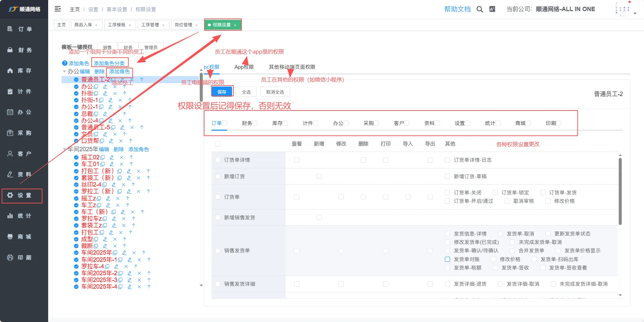This screenshot has width=644, height=322.
Task: Click the edit pencil icon for 办公-4
Action: [x=110, y=121]
